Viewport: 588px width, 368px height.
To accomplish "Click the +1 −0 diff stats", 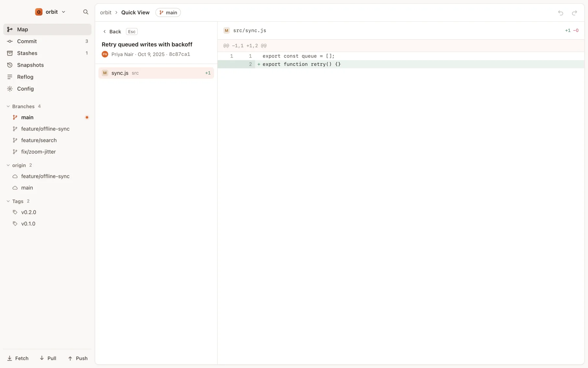I will point(572,30).
